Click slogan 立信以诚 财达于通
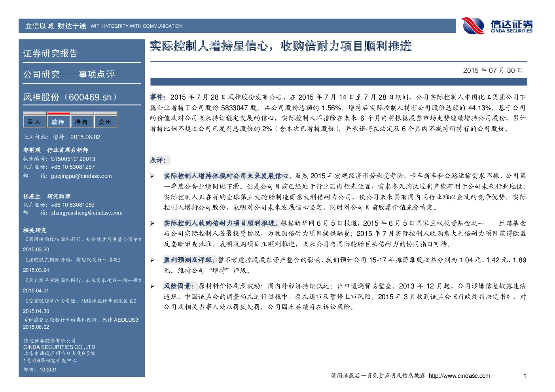 56,26
